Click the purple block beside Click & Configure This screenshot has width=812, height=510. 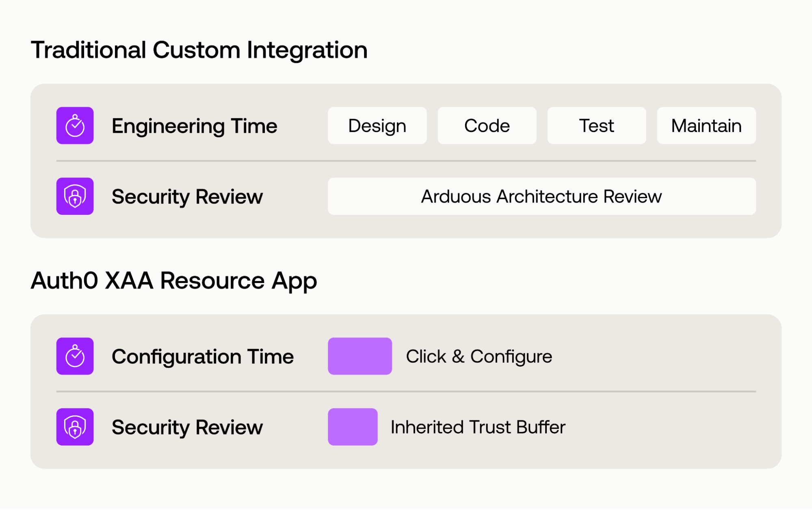[360, 356]
